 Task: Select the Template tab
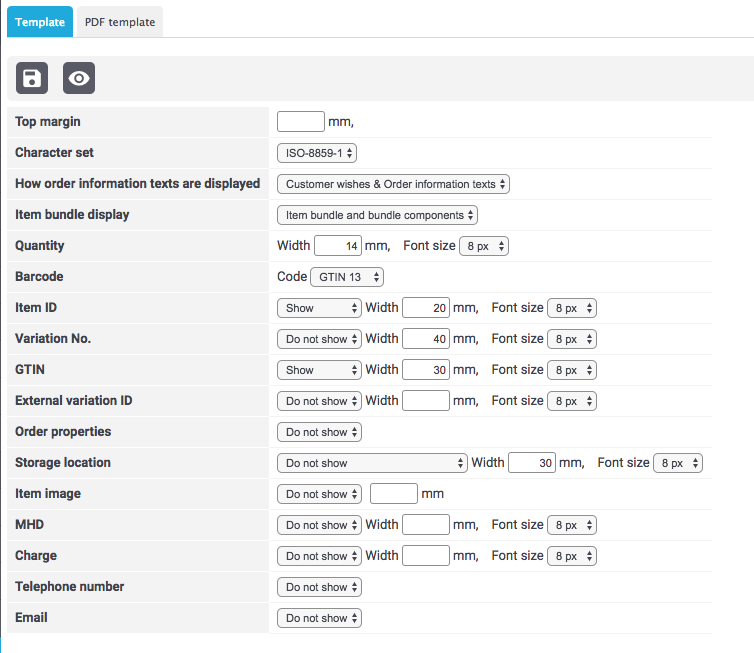(40, 22)
